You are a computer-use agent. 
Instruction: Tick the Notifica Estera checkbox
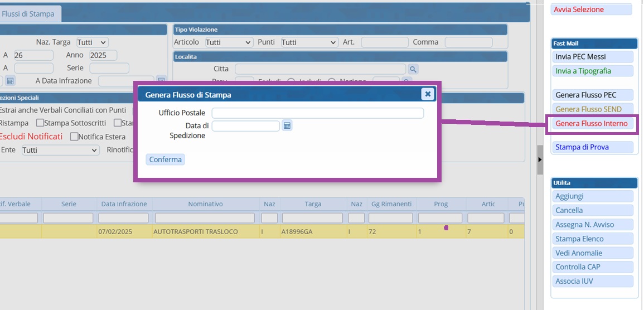pos(74,137)
